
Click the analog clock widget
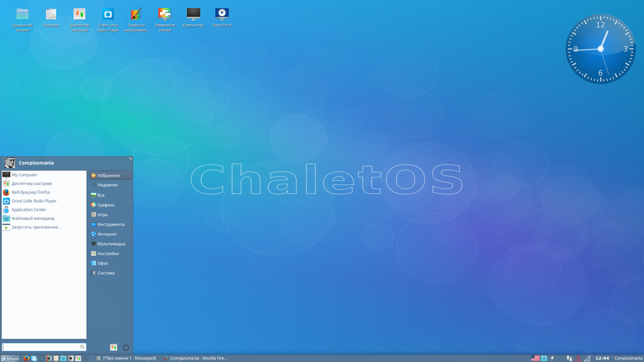coord(601,49)
